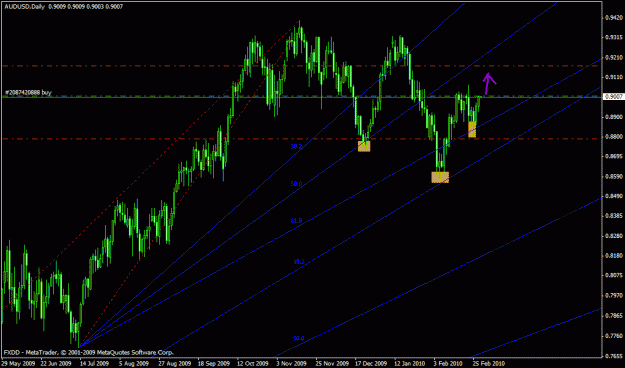Select the '27 Aug 2009' date label
This screenshot has height=368, width=625.
pyautogui.click(x=174, y=364)
